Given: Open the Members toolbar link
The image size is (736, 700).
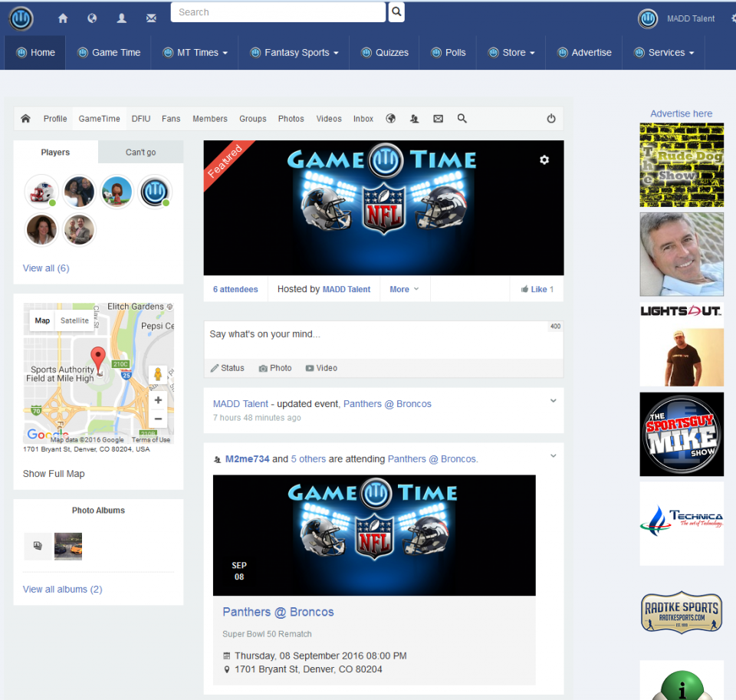Looking at the screenshot, I should point(210,119).
